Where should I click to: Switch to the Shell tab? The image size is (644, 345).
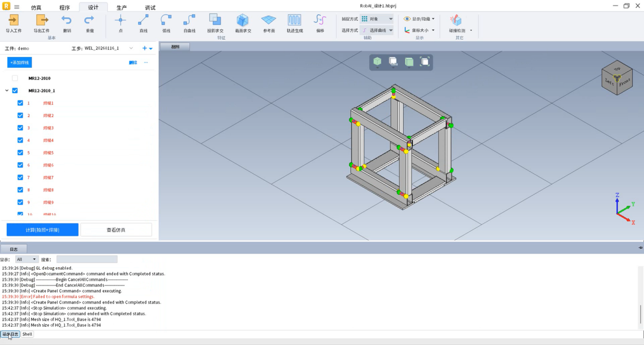coord(27,334)
